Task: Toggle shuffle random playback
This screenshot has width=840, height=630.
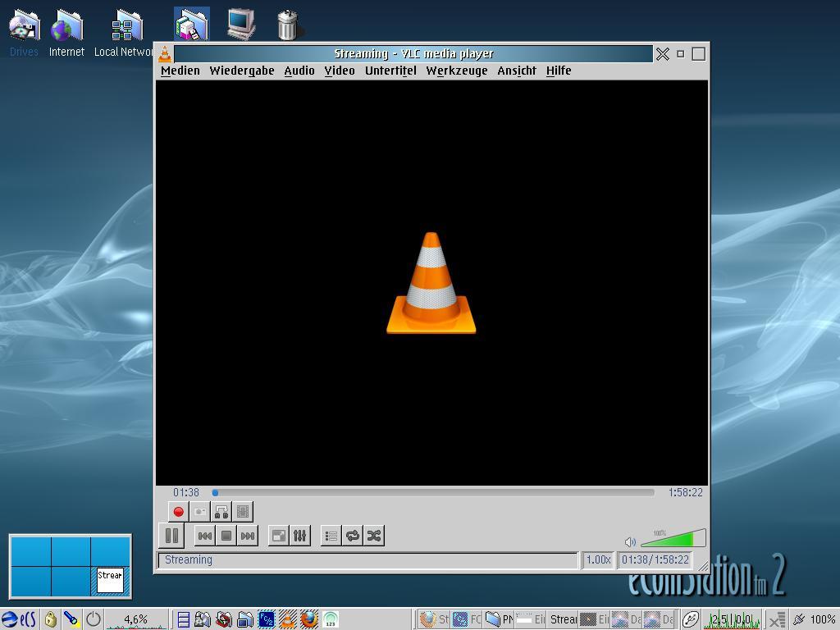Action: pyautogui.click(x=374, y=536)
